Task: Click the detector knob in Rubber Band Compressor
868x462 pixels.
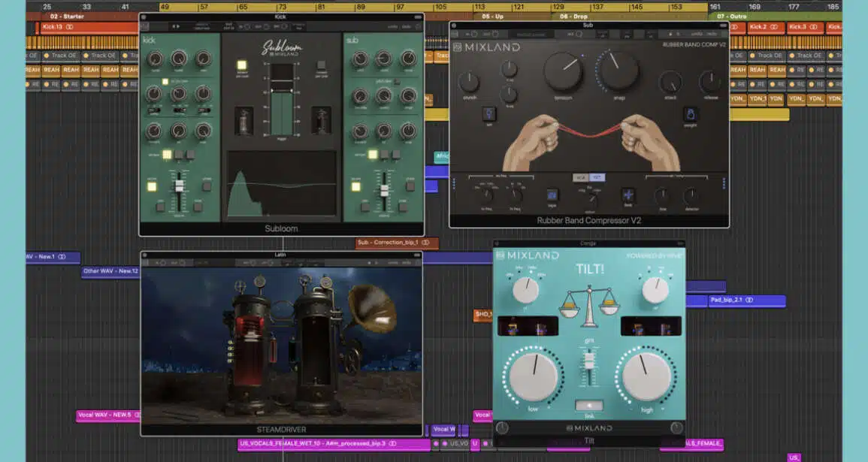Action: pos(691,196)
